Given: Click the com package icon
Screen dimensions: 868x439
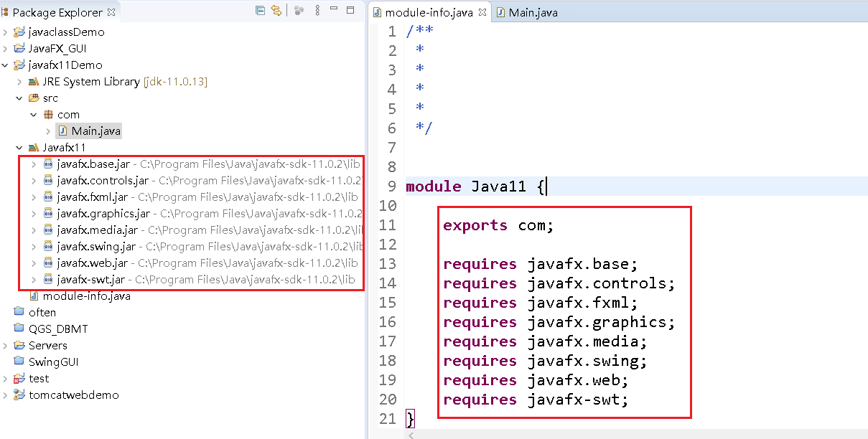Looking at the screenshot, I should [49, 114].
